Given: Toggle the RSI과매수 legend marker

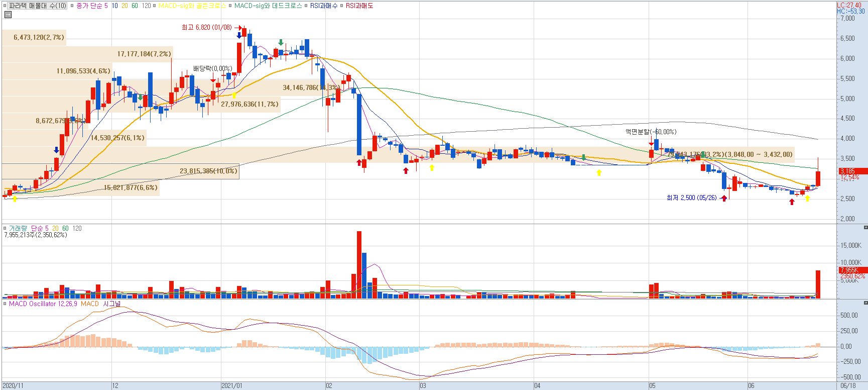Looking at the screenshot, I should 306,6.
